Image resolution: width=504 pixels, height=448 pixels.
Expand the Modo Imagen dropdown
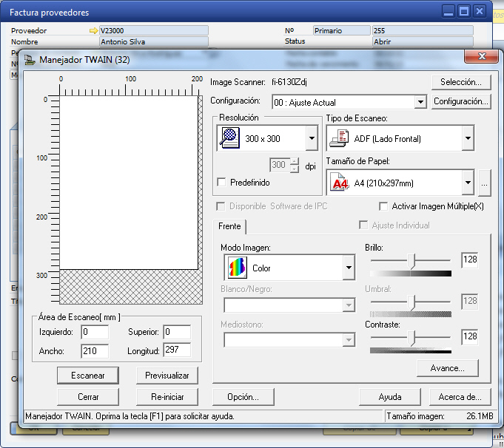[x=349, y=268]
